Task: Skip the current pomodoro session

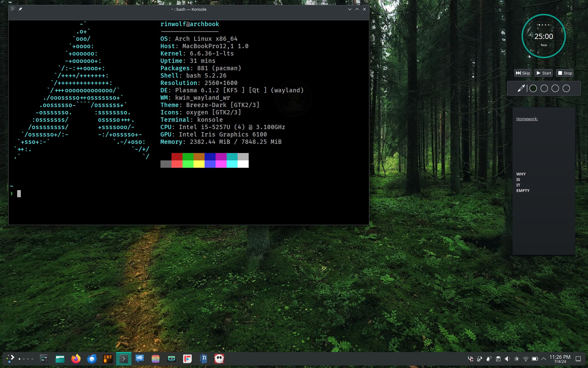Action: click(x=523, y=73)
